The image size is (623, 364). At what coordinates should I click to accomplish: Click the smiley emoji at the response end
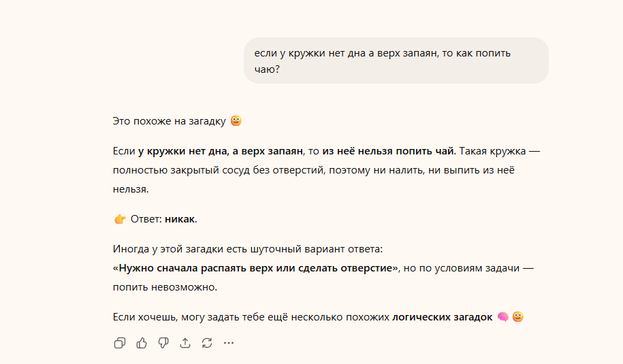click(518, 317)
